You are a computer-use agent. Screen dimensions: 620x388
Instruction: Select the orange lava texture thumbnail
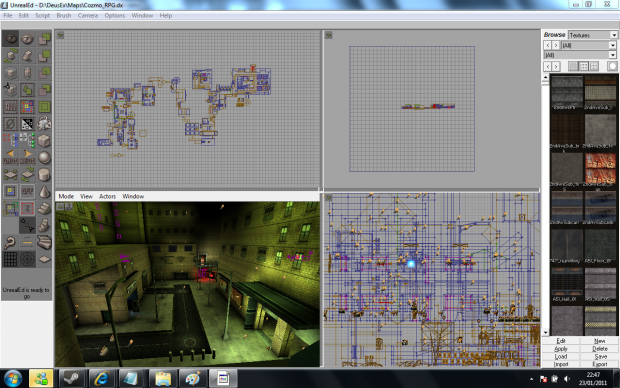pyautogui.click(x=600, y=168)
